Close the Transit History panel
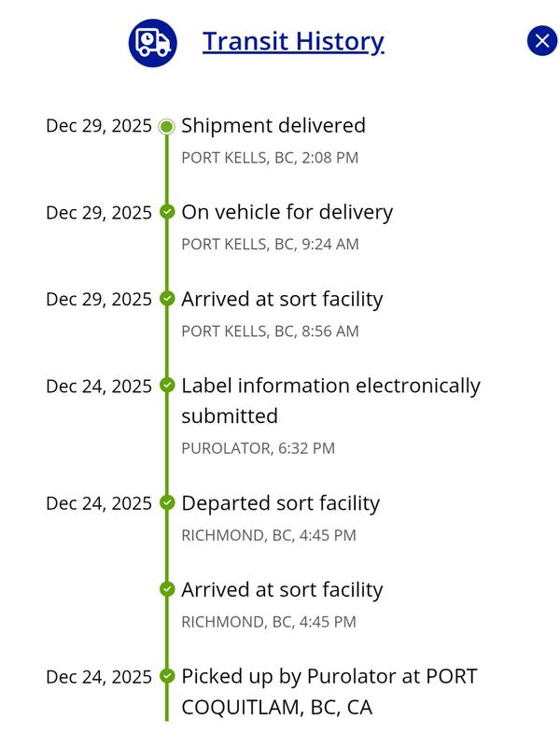This screenshot has height=747, width=560. point(541,41)
